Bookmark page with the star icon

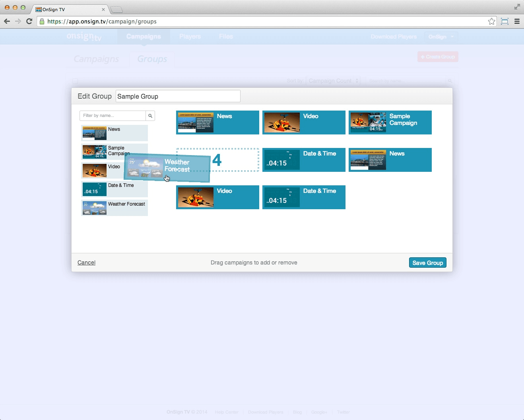point(492,21)
